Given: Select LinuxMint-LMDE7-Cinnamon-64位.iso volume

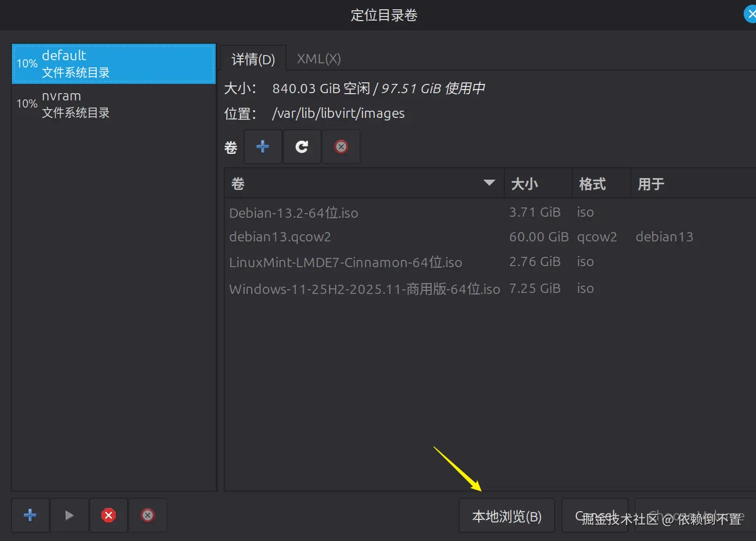Looking at the screenshot, I should (x=346, y=262).
